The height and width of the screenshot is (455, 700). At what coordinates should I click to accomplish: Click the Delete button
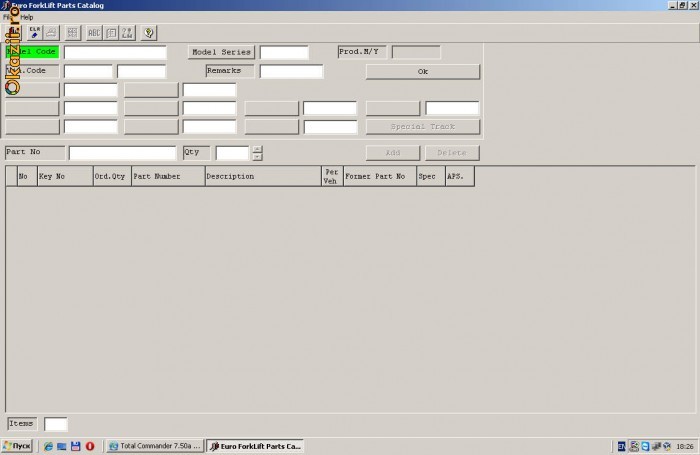point(452,153)
